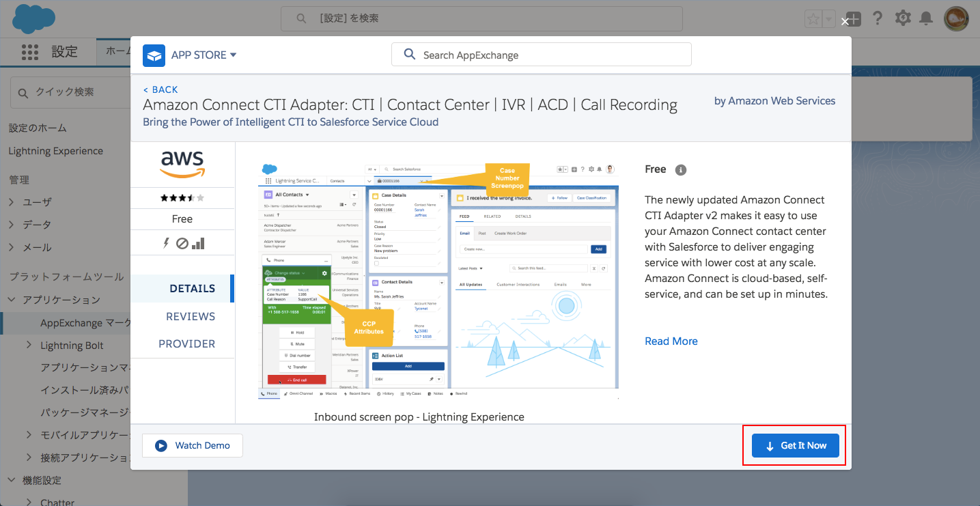Toggle the favorite star in the header
Screen dimensions: 980x506
(813, 18)
